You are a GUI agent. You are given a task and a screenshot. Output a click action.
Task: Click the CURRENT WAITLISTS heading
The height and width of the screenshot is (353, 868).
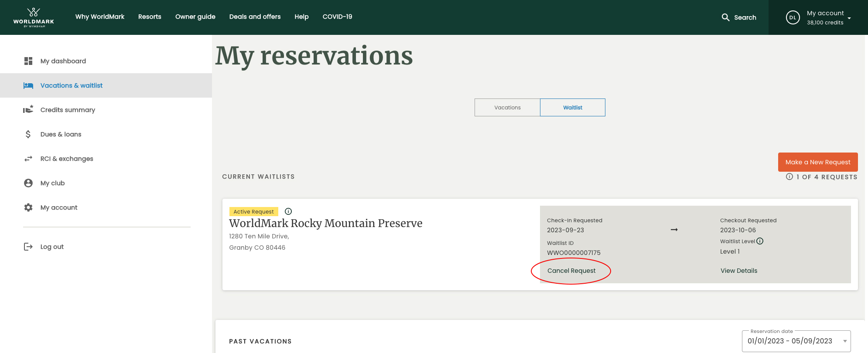click(258, 176)
